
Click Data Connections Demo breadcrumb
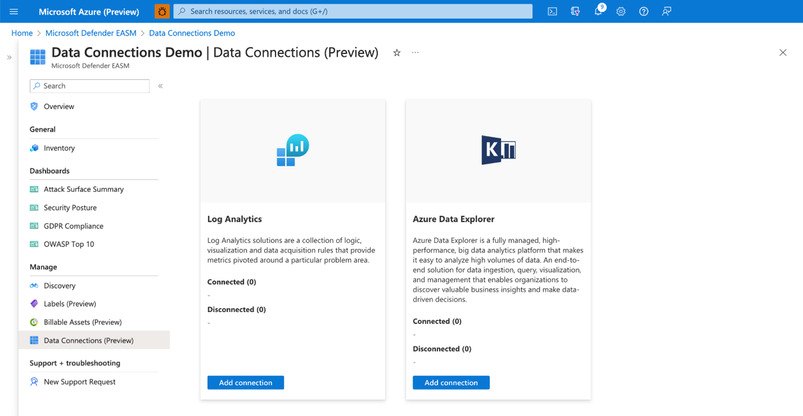tap(192, 33)
